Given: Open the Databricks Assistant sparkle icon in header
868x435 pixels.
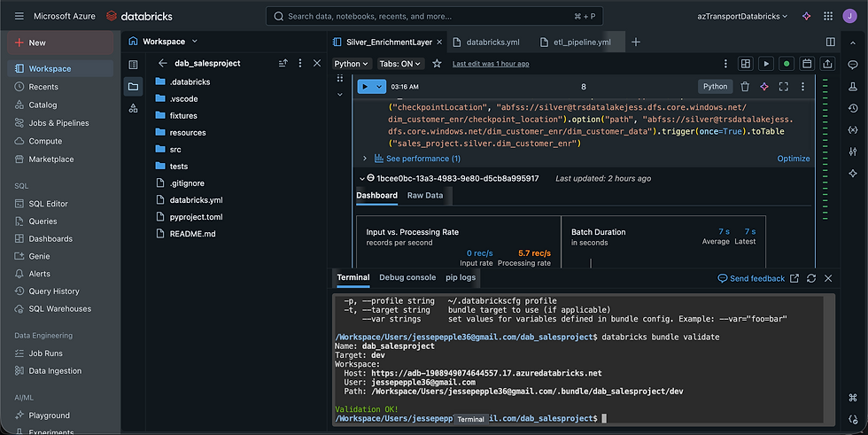Looking at the screenshot, I should tap(807, 16).
